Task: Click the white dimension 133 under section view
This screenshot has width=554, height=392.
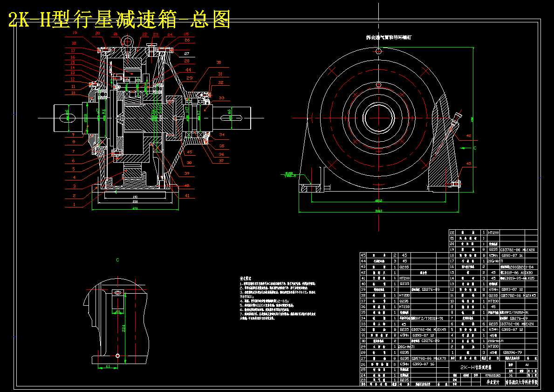Action: coord(135,197)
